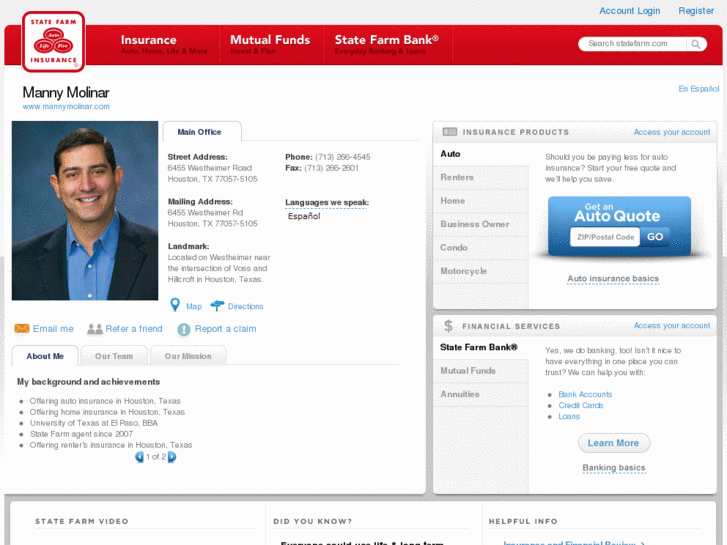Click Manny Molinar's agent photo
The width and height of the screenshot is (727, 545).
pyautogui.click(x=85, y=211)
